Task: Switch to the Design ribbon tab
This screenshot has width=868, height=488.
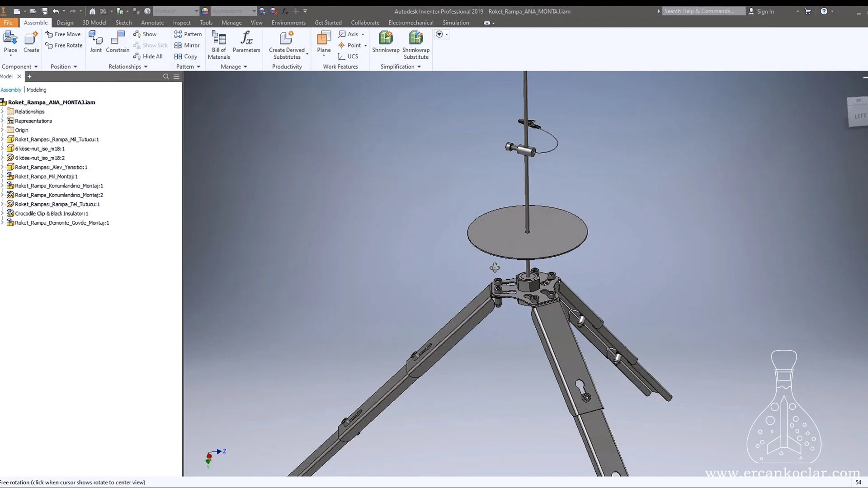Action: 65,23
